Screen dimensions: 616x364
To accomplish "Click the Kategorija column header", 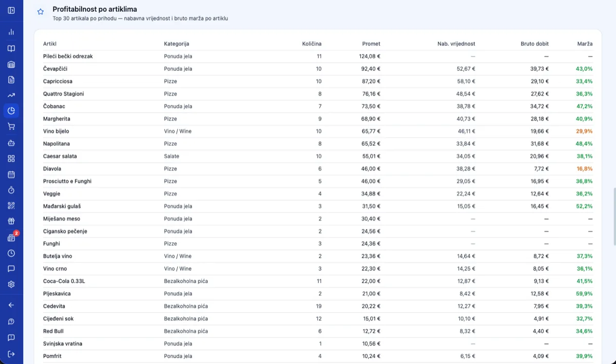I will click(x=177, y=44).
